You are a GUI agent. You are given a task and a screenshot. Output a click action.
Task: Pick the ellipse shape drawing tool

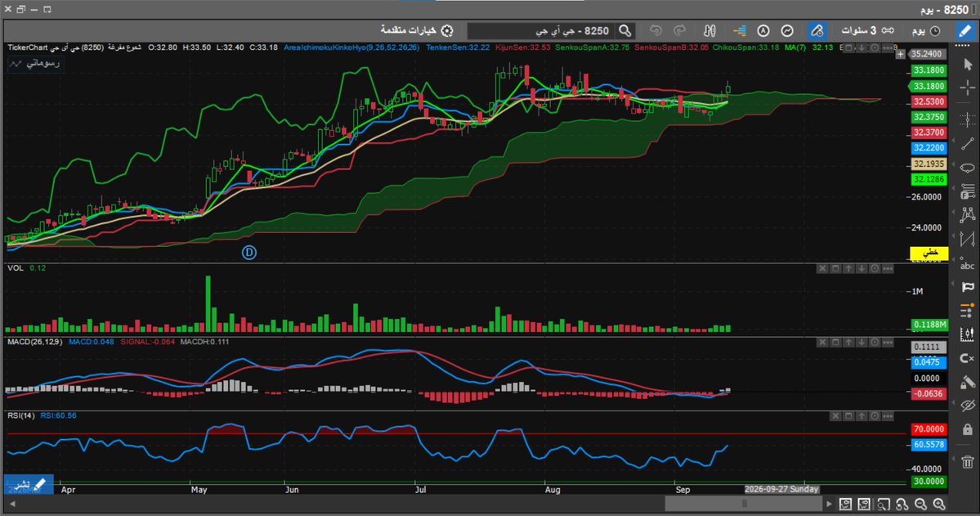[968, 168]
